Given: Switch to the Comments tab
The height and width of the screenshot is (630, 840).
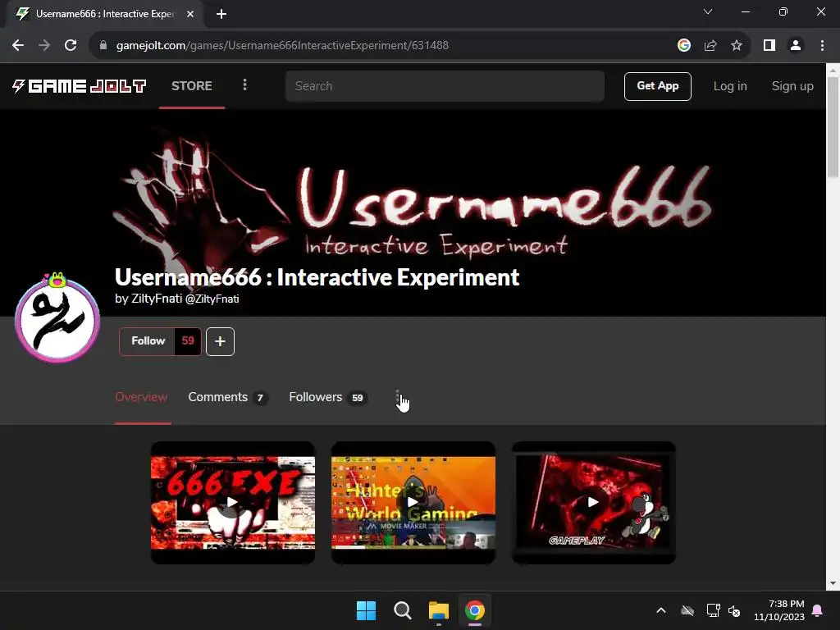Looking at the screenshot, I should pos(228,397).
